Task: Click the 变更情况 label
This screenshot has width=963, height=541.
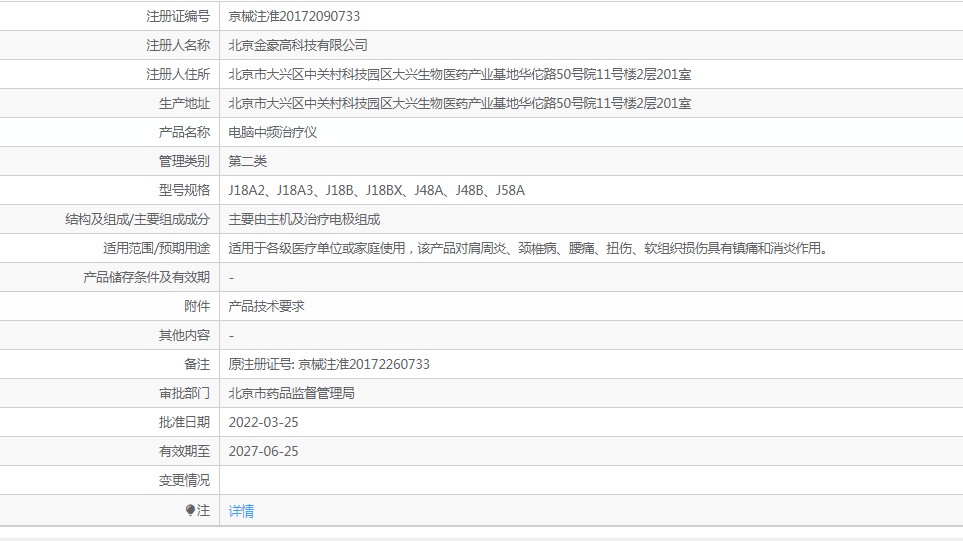Action: click(184, 480)
